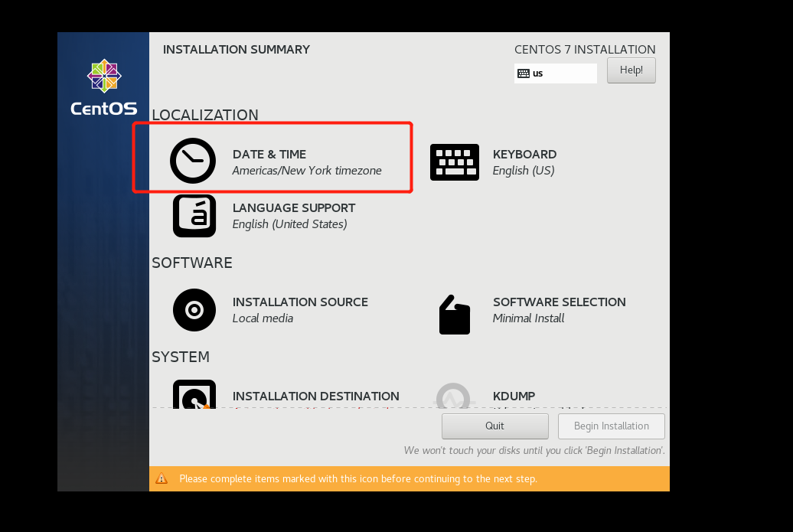
Task: Open INSTALLATION DESTINATION label
Action: 315,396
